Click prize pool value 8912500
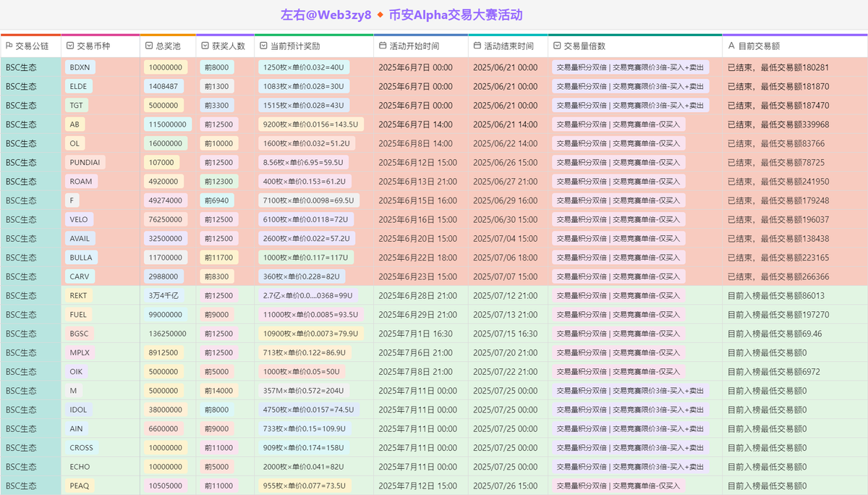The image size is (868, 495). (163, 352)
